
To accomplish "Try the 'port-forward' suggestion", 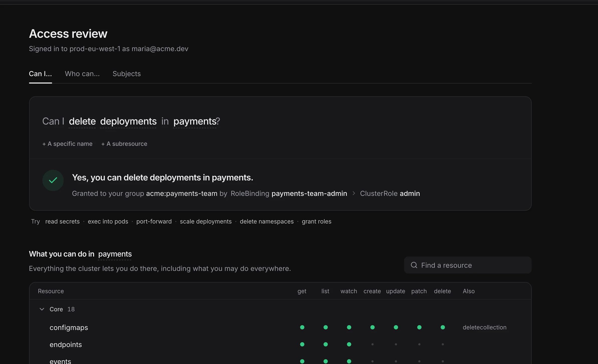I will [x=154, y=222].
